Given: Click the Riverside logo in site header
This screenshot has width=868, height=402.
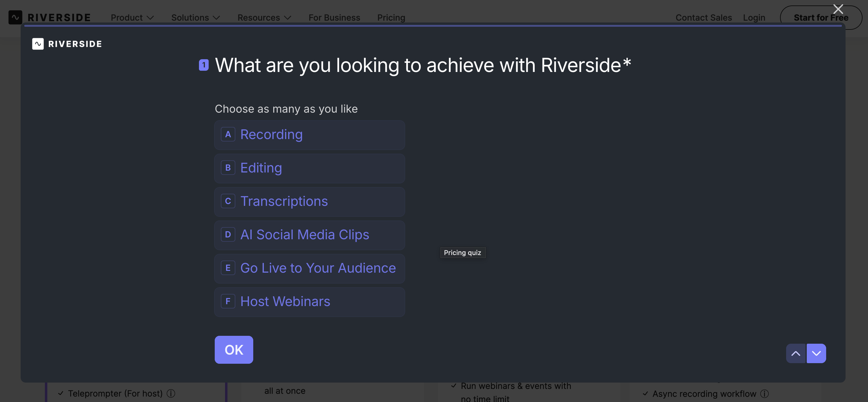Looking at the screenshot, I should click(x=49, y=17).
